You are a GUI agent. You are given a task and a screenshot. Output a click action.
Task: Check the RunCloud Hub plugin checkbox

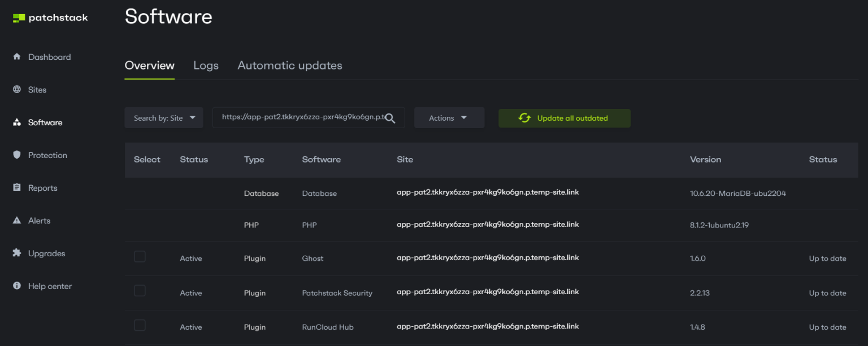[x=140, y=325]
